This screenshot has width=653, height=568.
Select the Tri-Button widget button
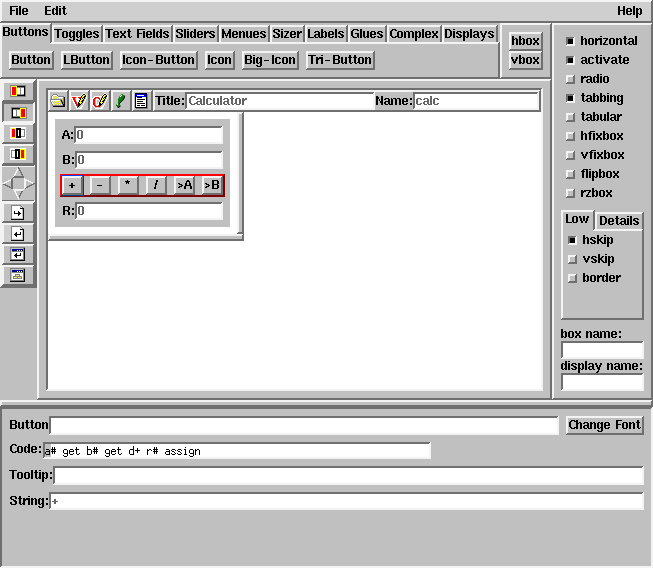pos(340,60)
